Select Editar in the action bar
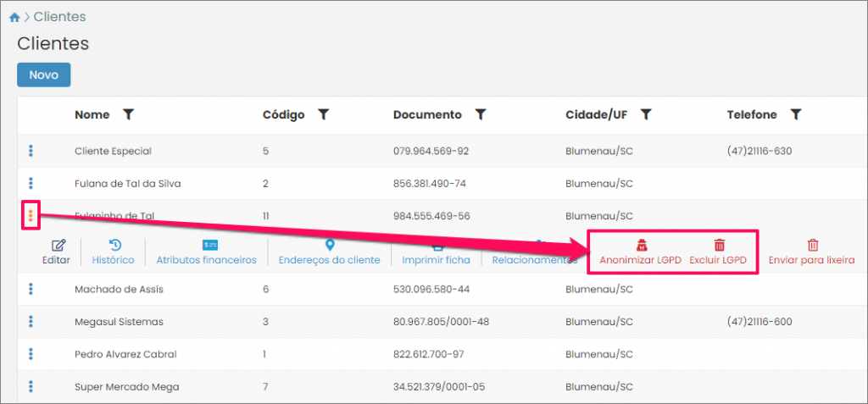The image size is (868, 404). [x=56, y=252]
